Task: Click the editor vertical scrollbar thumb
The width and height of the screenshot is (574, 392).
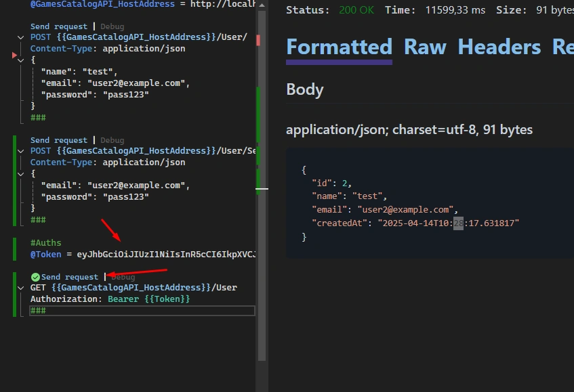Action: pyautogui.click(x=262, y=186)
